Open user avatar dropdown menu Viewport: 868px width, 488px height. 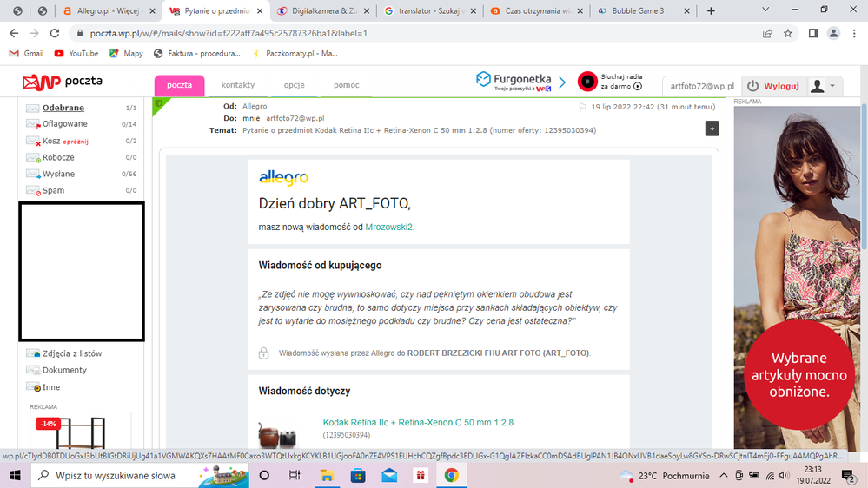pos(823,86)
